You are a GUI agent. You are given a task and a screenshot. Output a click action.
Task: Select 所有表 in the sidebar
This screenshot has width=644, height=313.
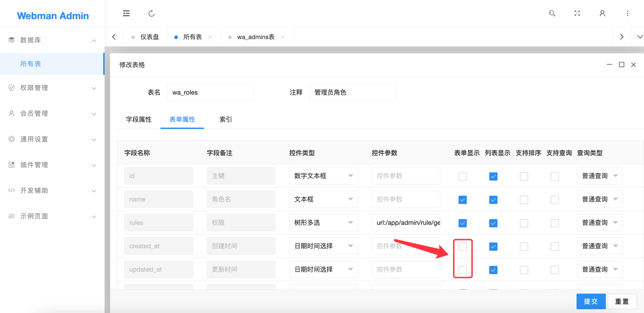52,64
